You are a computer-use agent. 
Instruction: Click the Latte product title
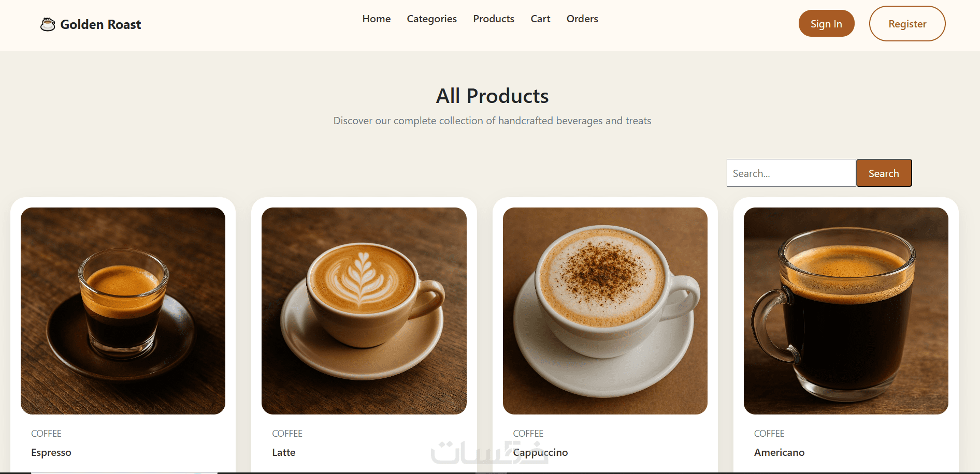pyautogui.click(x=284, y=452)
